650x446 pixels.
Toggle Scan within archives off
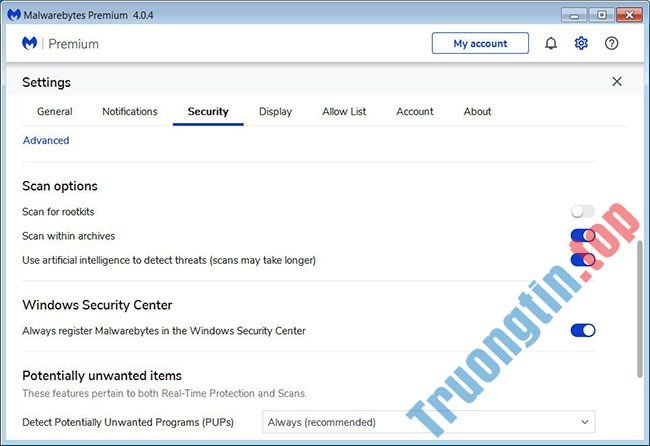(582, 236)
